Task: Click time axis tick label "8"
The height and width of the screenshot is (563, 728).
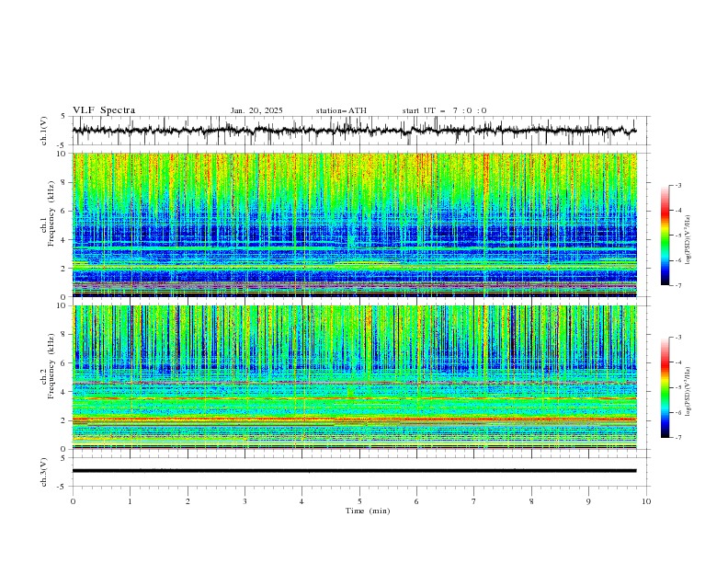Action: point(531,501)
